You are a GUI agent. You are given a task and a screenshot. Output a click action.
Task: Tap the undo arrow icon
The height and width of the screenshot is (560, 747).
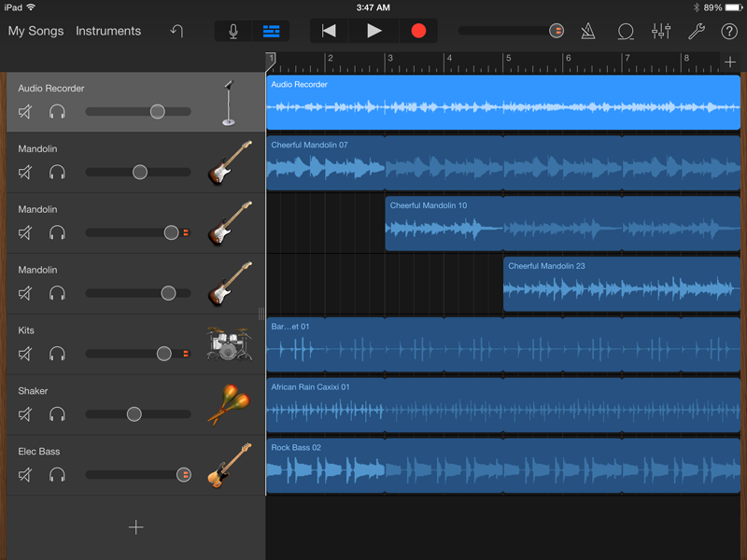pos(176,31)
